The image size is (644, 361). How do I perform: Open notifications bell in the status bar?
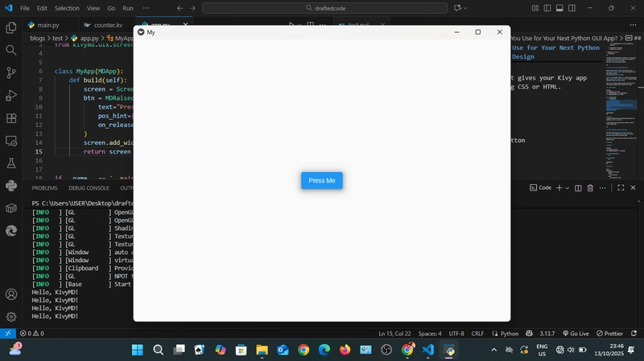pos(634,333)
